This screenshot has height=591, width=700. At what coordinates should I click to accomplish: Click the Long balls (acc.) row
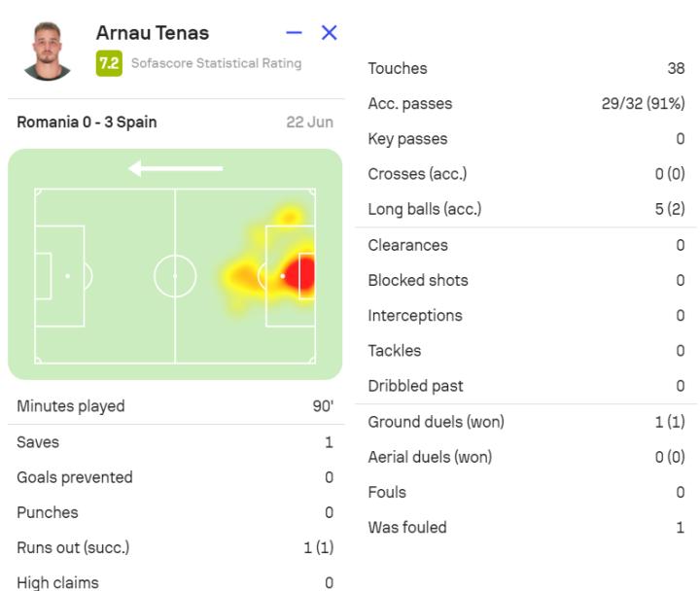point(526,209)
